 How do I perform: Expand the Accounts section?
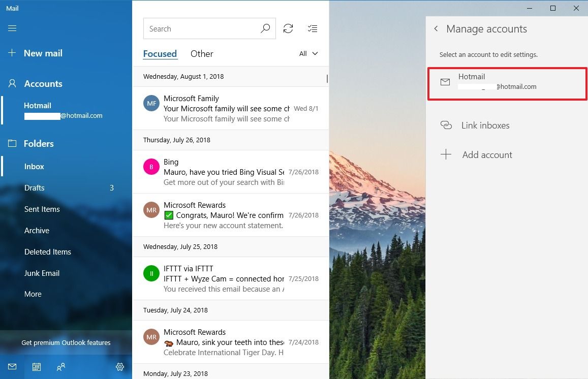[43, 83]
